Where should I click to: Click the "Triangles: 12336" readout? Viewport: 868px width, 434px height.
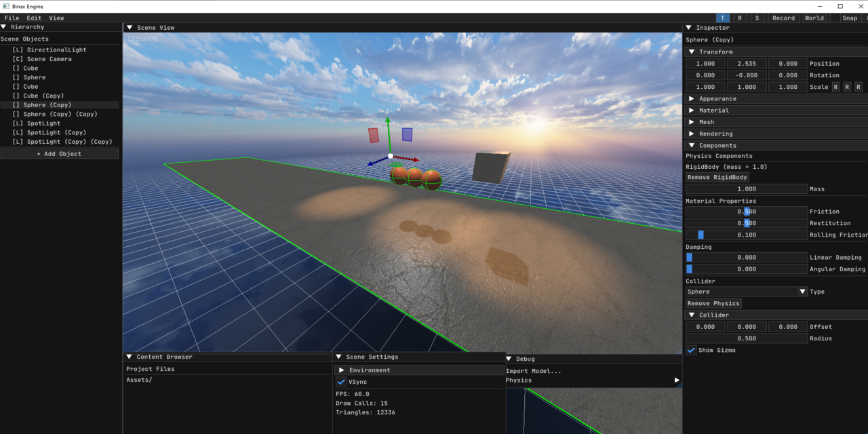pyautogui.click(x=365, y=412)
